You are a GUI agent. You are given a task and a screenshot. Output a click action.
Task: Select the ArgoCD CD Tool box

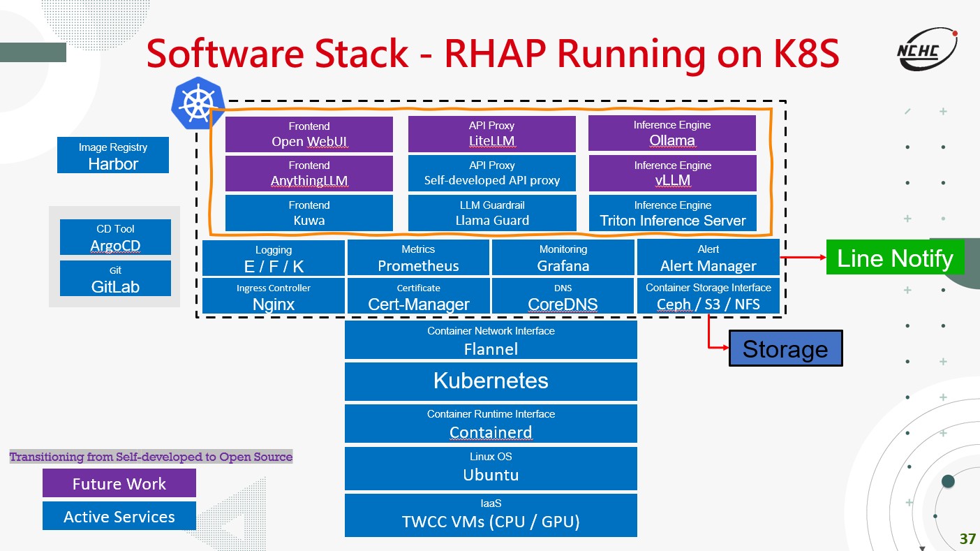coord(115,237)
